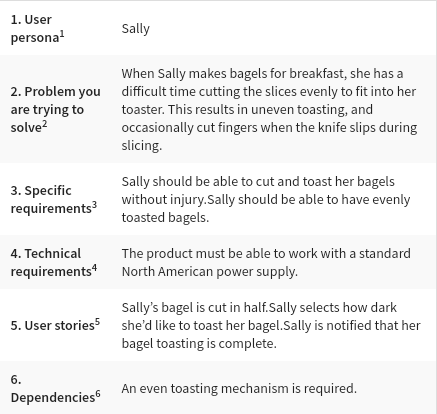Open footnote 4 beside Technical requirements
This screenshot has height=414, width=437.
94,267
